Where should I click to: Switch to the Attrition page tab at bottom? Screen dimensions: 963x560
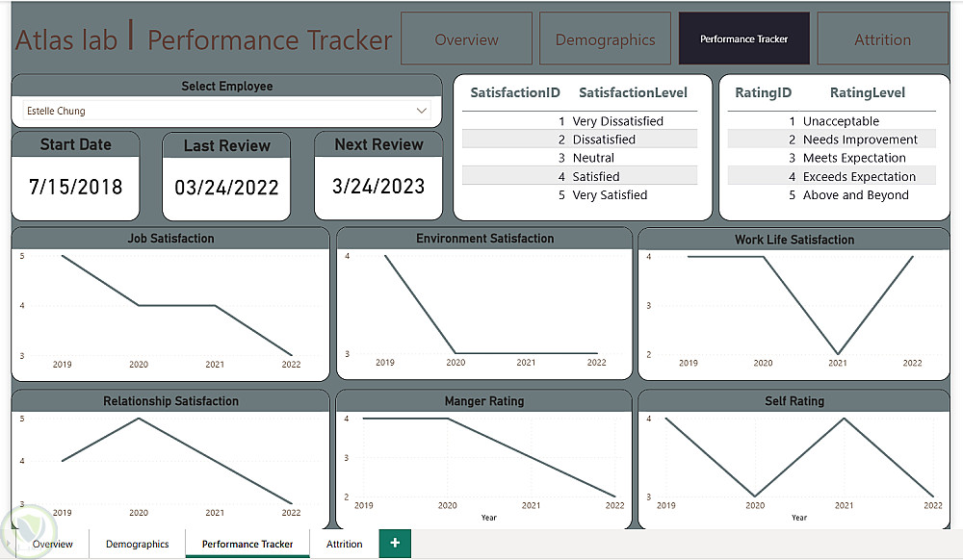pos(344,544)
